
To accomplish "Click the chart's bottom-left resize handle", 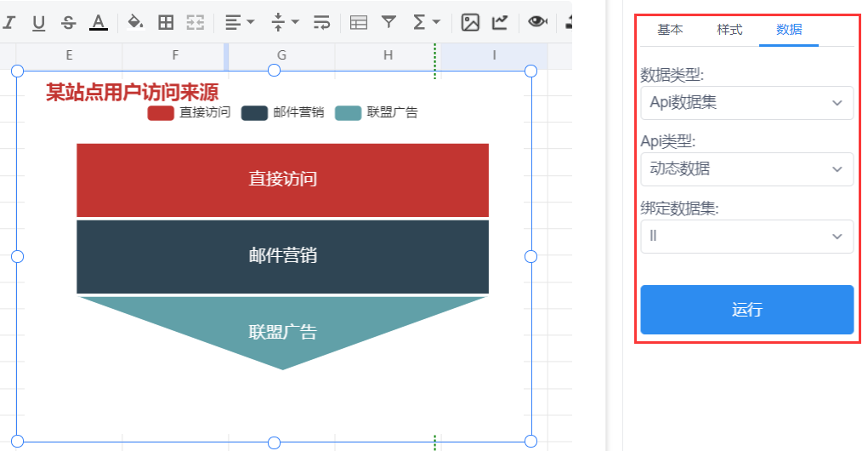I will click(17, 441).
